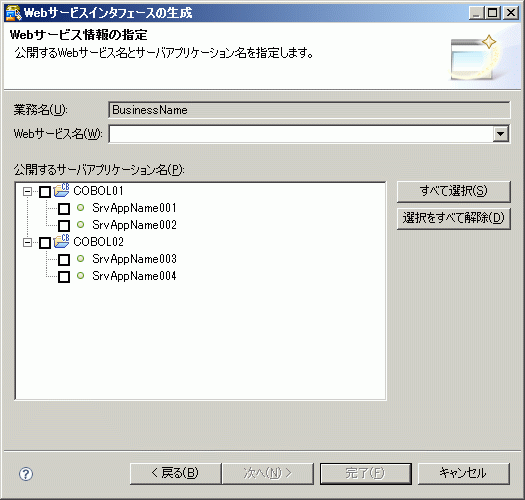The height and width of the screenshot is (500, 525).
Task: Select the COBOL02 tree label
Action: pyautogui.click(x=98, y=242)
